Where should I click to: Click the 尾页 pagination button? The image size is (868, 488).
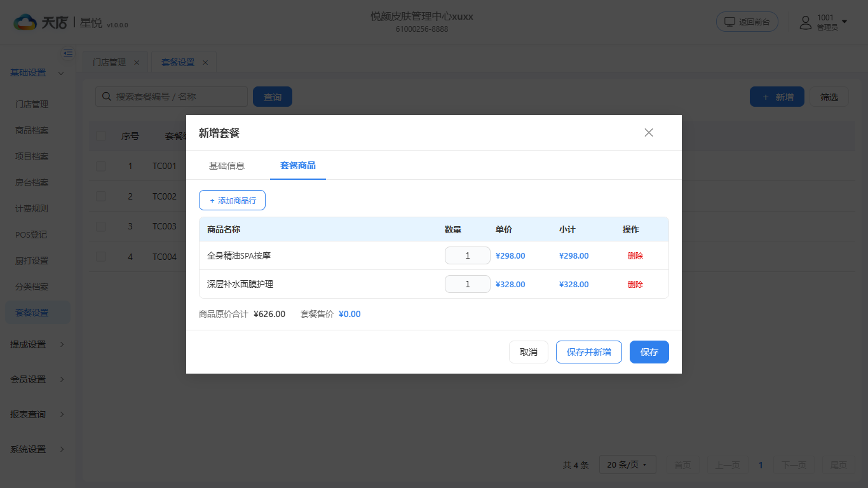point(839,465)
